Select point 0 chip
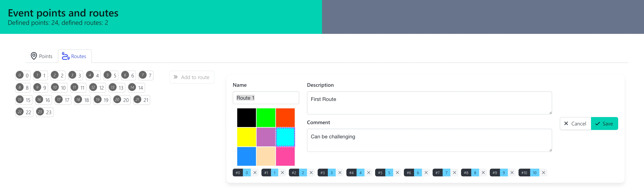 tap(23, 75)
